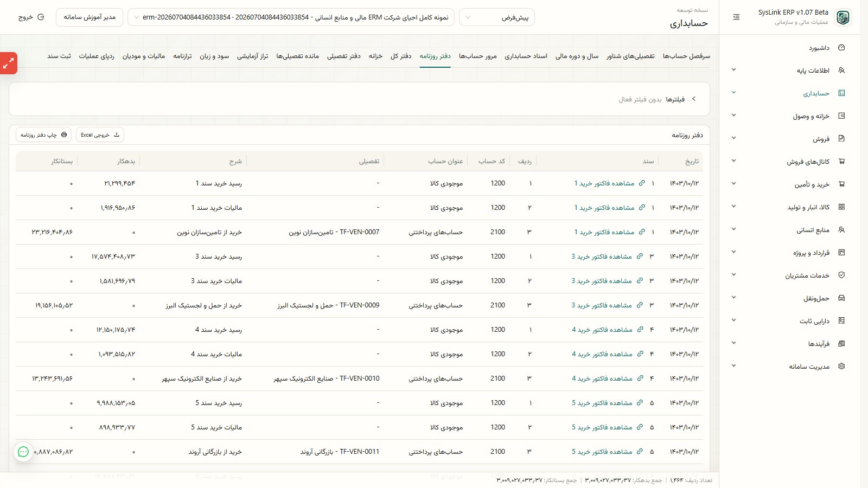This screenshot has width=868, height=488.
Task: Expand the مدیریت سامانه chevron
Action: [x=733, y=366]
